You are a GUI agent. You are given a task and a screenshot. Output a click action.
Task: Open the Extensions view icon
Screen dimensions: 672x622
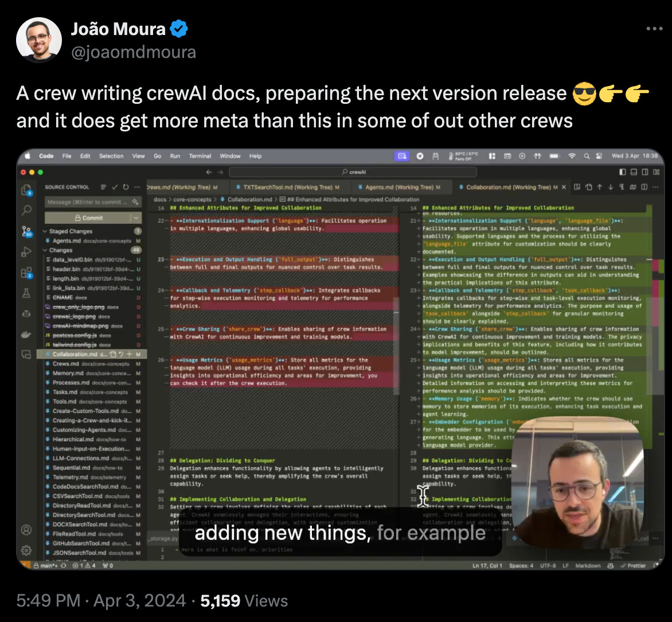pos(26,273)
